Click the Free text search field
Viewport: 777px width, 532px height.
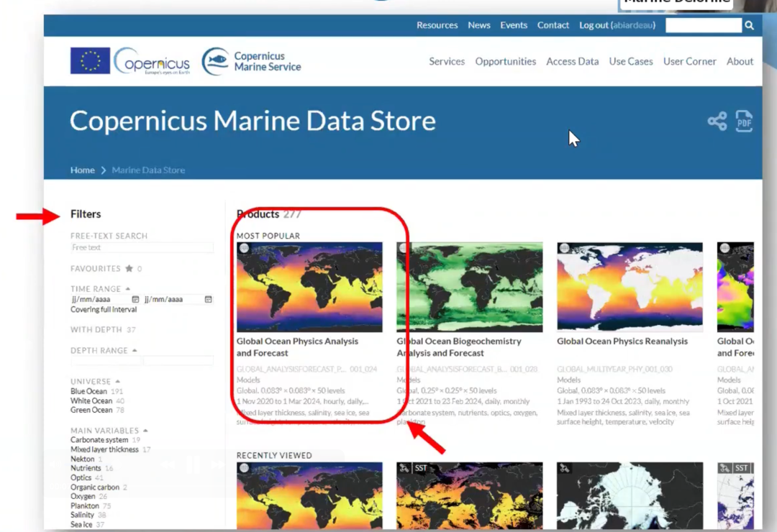tap(142, 248)
